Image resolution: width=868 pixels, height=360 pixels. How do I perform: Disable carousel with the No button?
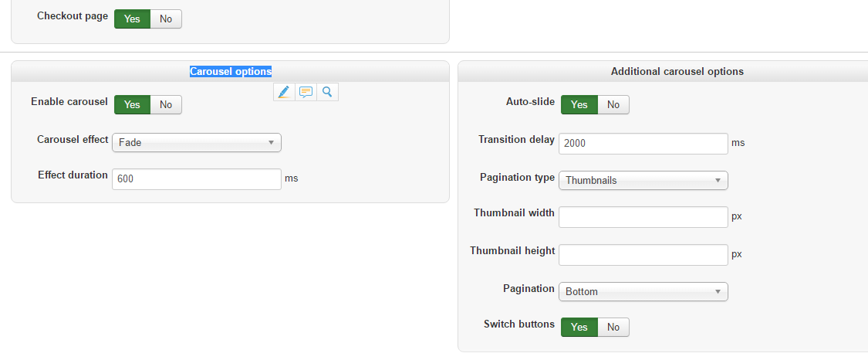point(166,104)
